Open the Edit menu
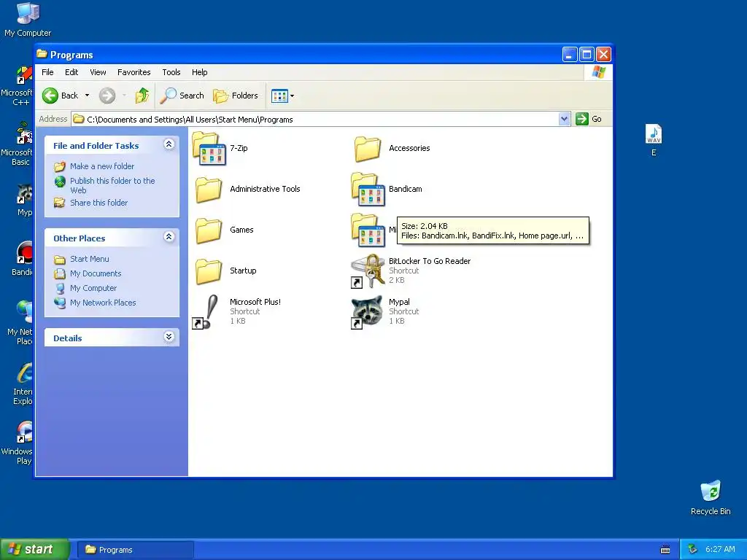 coord(71,72)
